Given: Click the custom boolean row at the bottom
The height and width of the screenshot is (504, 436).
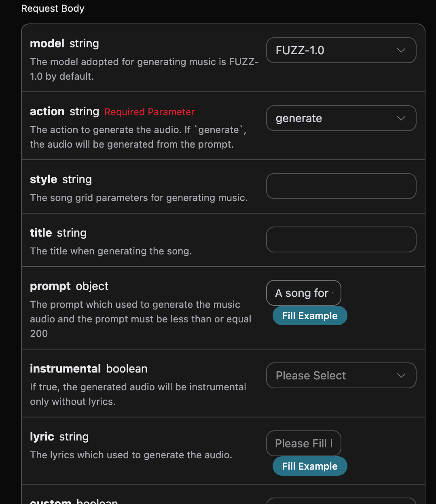Looking at the screenshot, I should pyautogui.click(x=74, y=500).
